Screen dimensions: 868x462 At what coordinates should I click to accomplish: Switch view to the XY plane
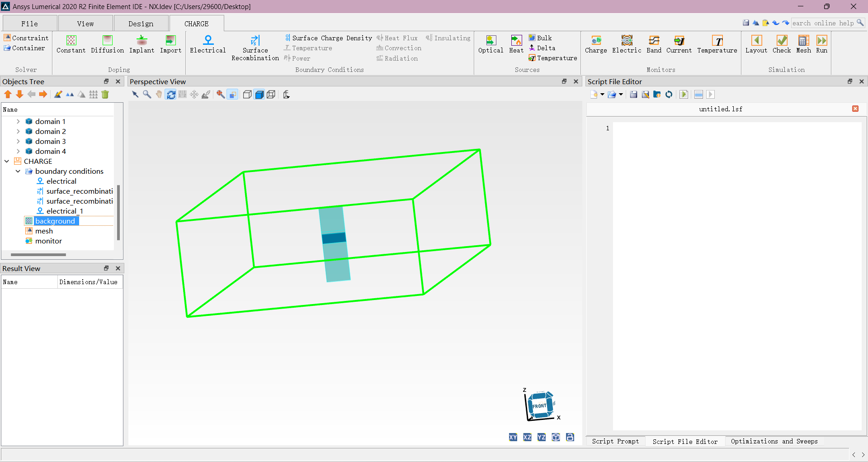click(x=513, y=437)
